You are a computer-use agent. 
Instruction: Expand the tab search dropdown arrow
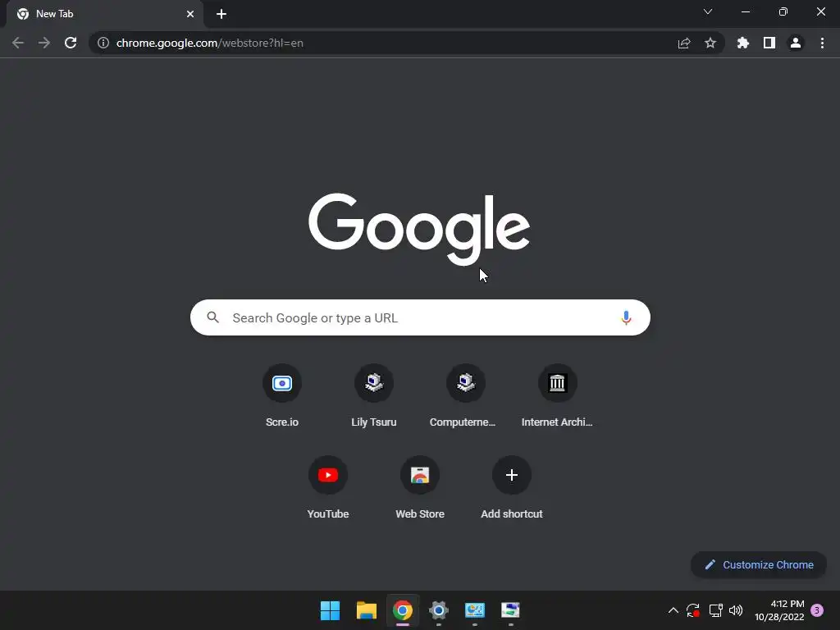(x=708, y=11)
